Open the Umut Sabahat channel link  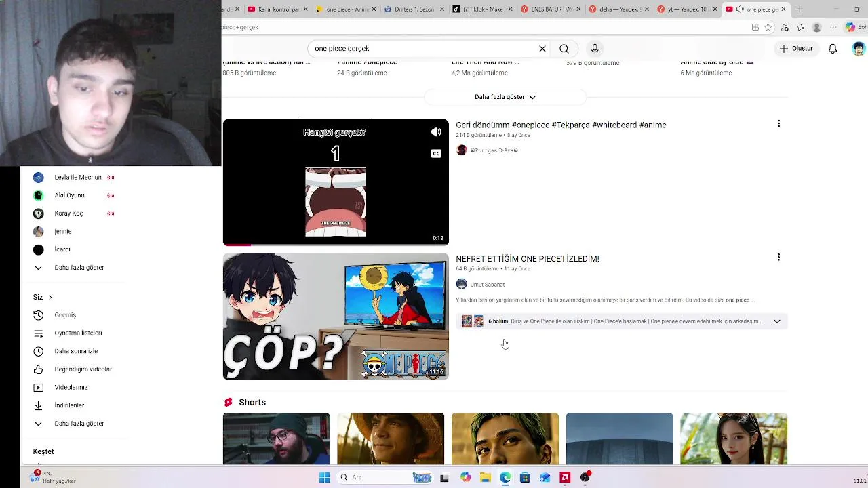click(488, 285)
